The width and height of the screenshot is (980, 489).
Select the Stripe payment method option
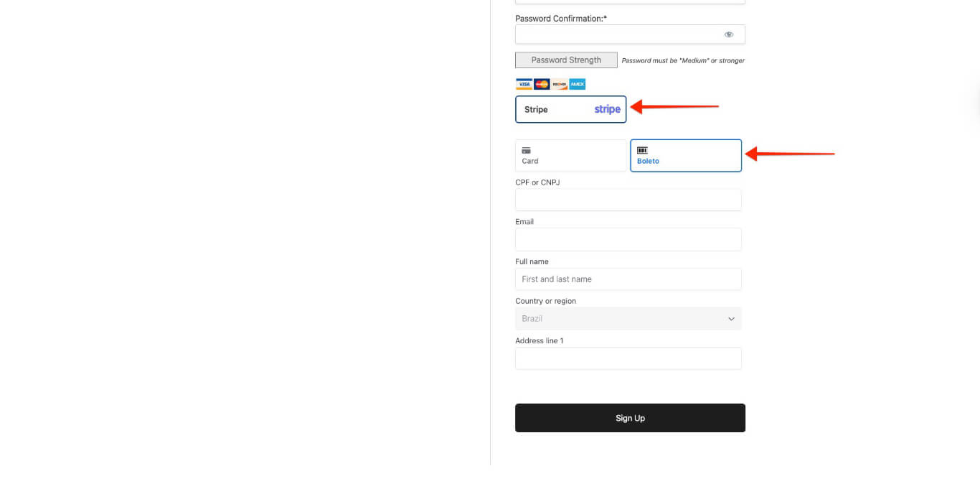coord(570,109)
